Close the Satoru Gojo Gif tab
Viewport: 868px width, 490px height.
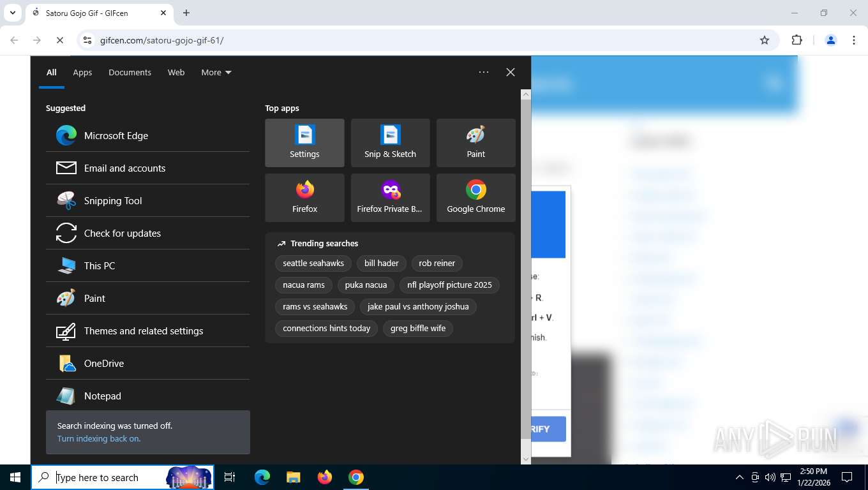pos(163,13)
